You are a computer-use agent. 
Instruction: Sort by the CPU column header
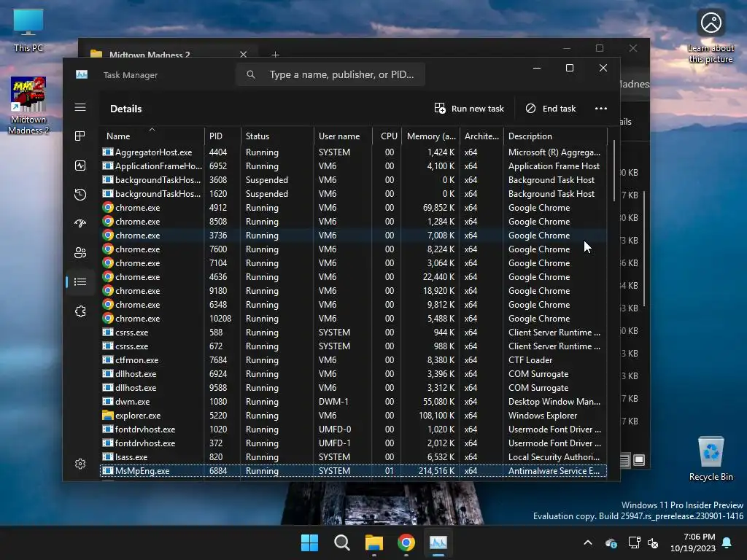point(387,136)
